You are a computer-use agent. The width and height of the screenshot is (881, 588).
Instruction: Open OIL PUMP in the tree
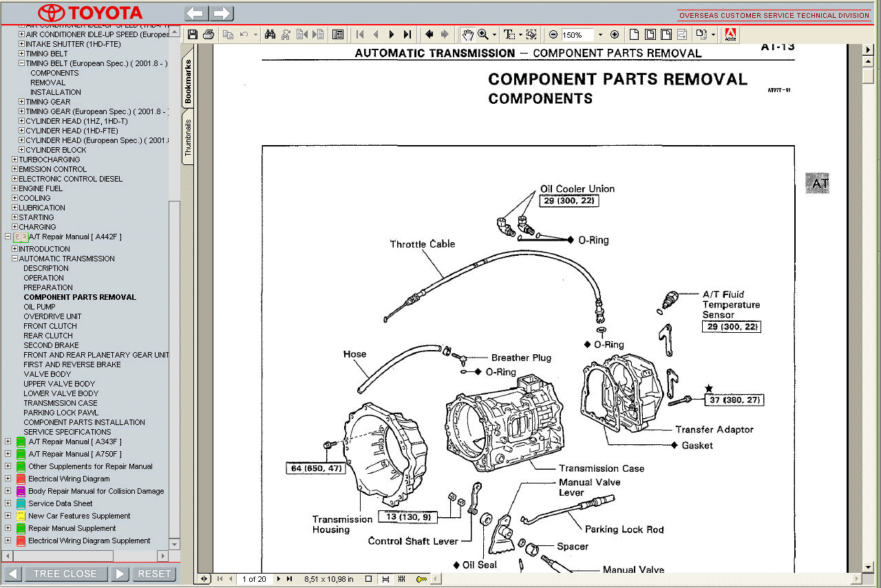tap(39, 307)
